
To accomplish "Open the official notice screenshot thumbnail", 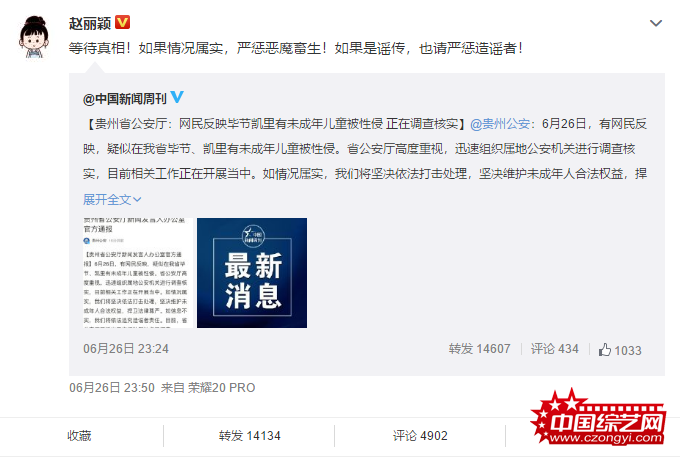I will [138, 273].
